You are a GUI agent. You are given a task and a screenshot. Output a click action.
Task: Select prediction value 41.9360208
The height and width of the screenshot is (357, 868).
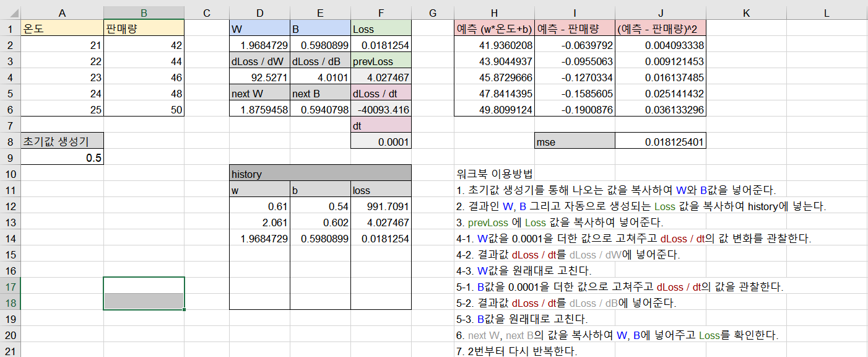[494, 45]
